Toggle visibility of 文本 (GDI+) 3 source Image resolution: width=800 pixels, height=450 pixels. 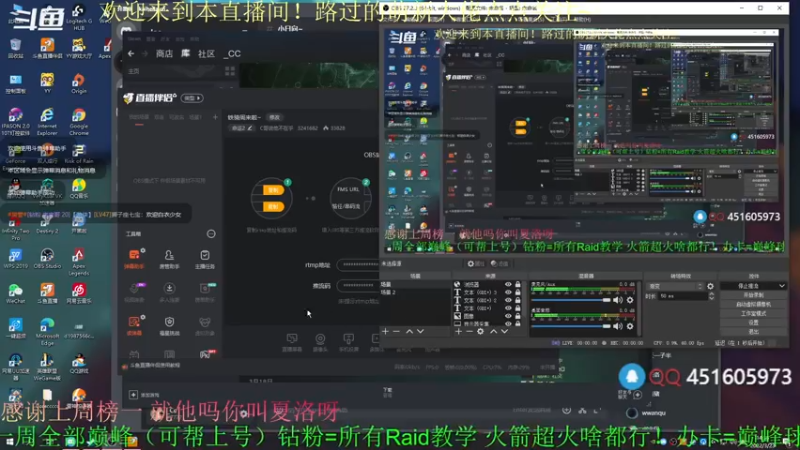tap(508, 292)
